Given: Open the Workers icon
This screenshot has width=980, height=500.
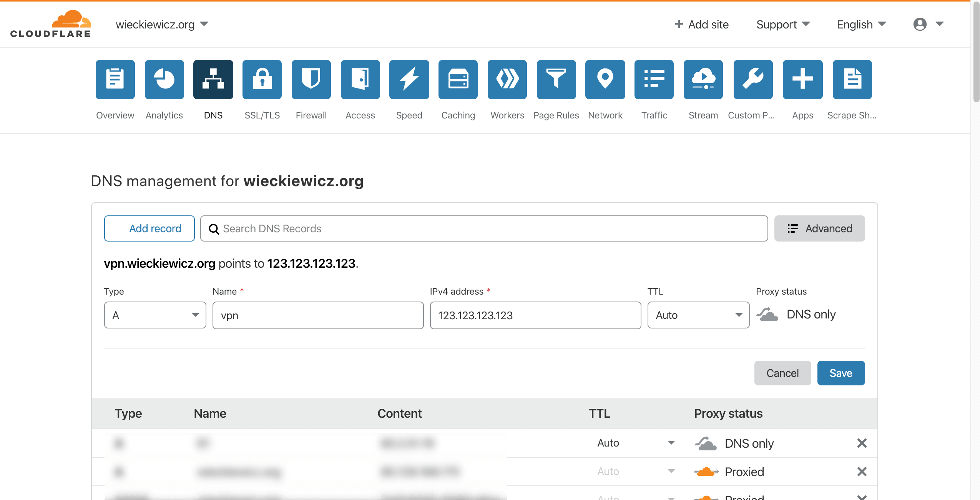Looking at the screenshot, I should pos(507,80).
